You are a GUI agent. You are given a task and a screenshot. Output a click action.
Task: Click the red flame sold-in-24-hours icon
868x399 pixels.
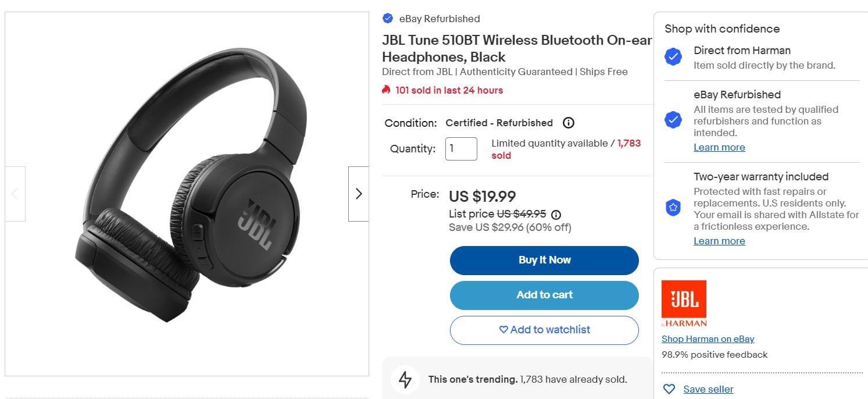tap(386, 90)
